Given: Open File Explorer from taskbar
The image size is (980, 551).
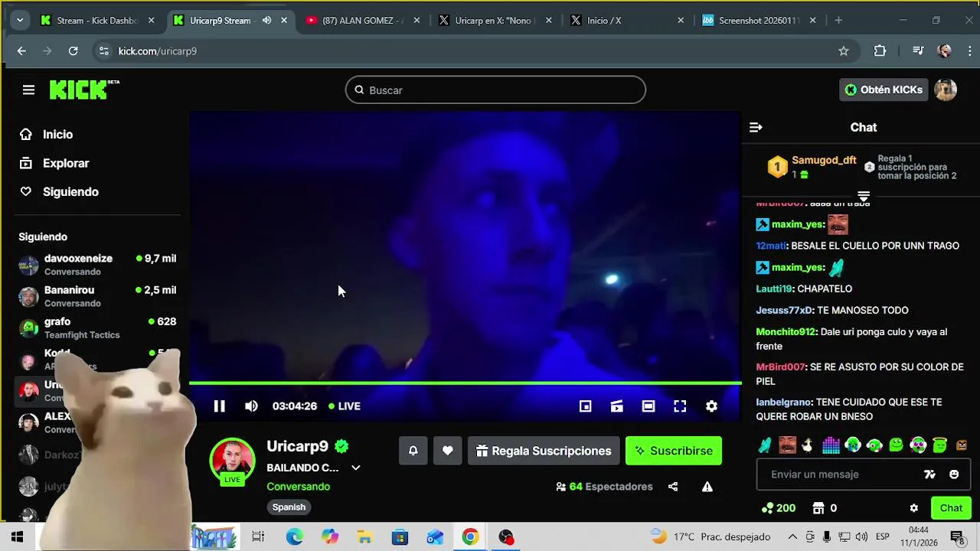Looking at the screenshot, I should pos(364,537).
